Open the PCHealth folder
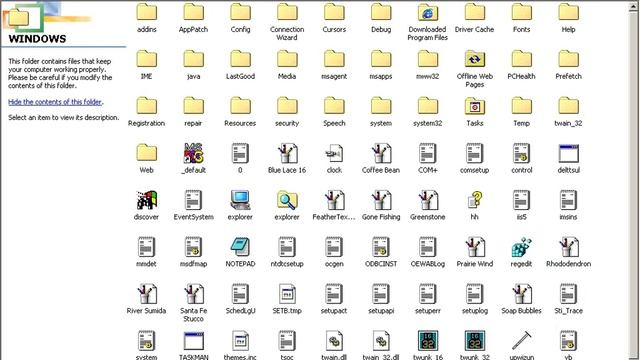The width and height of the screenshot is (640, 360). point(521,60)
